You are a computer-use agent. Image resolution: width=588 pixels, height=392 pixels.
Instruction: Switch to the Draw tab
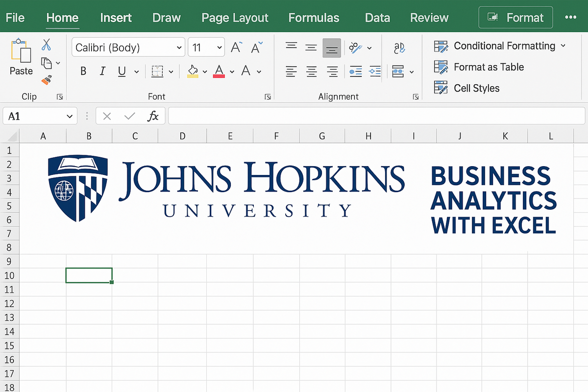167,18
